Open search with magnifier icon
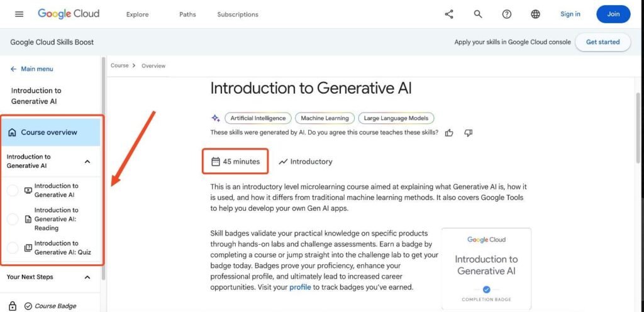644x312 pixels. tap(478, 14)
